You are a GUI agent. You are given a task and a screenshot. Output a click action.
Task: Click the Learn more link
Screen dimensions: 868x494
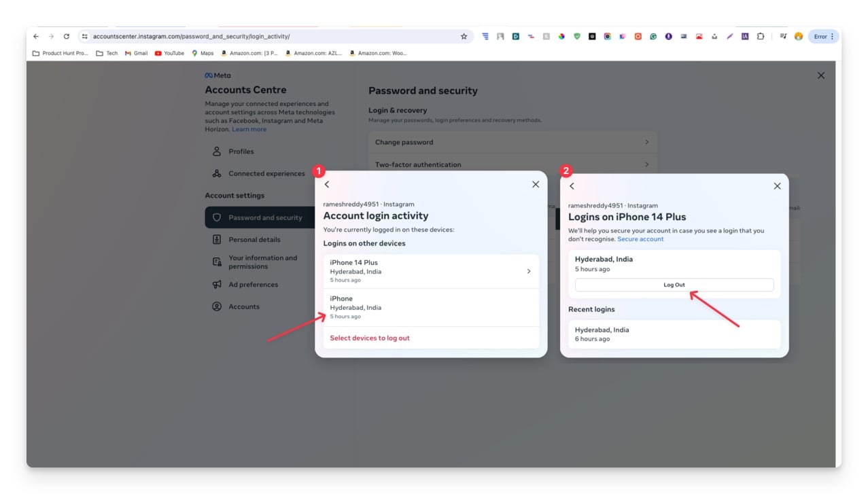click(249, 129)
